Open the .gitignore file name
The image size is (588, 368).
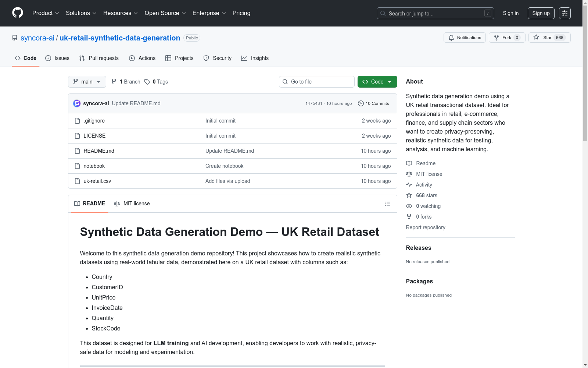94,121
